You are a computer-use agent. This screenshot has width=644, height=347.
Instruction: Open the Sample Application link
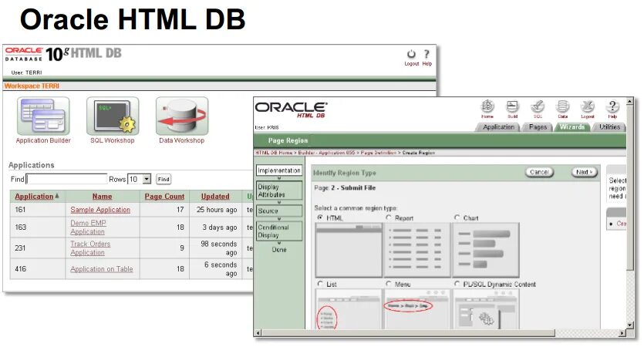click(100, 210)
